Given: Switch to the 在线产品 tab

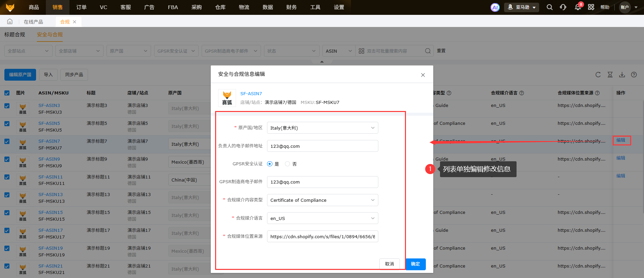Looking at the screenshot, I should tap(33, 22).
